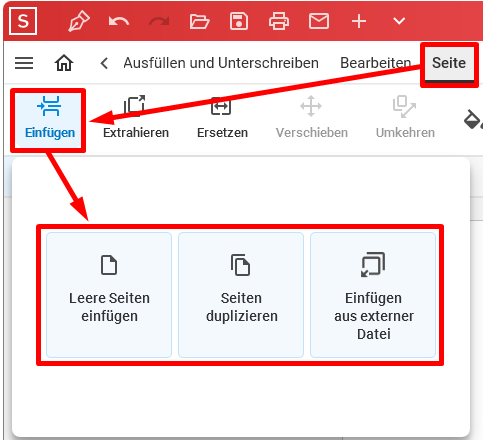483x440 pixels.
Task: Choose Extrahieren in the page toolbar
Action: (136, 117)
